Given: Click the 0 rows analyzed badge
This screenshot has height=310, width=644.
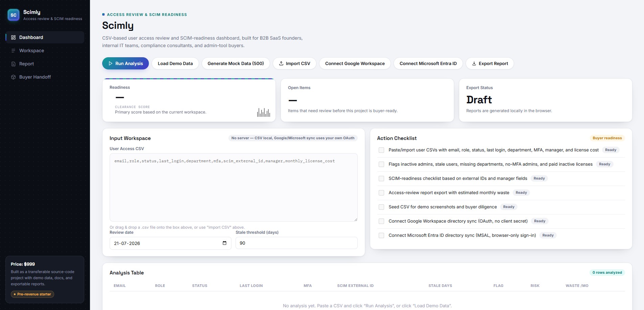Looking at the screenshot, I should 607,272.
